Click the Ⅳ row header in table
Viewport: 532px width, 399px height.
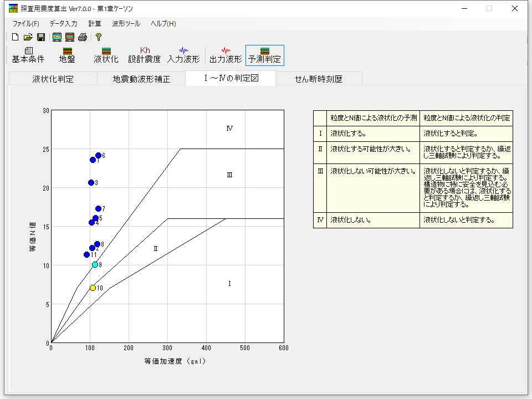point(320,220)
